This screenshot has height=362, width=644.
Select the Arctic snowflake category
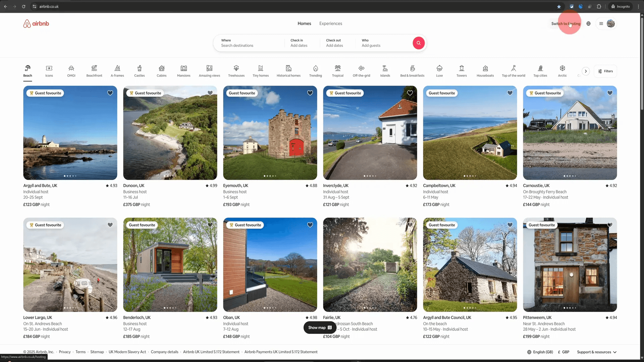[x=562, y=71]
